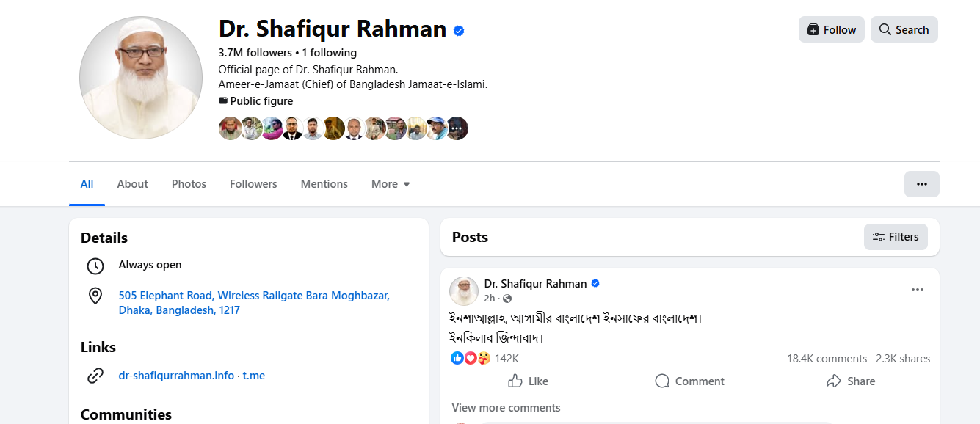This screenshot has height=424, width=980.
Task: Expand the More tab dropdown
Action: pos(391,184)
